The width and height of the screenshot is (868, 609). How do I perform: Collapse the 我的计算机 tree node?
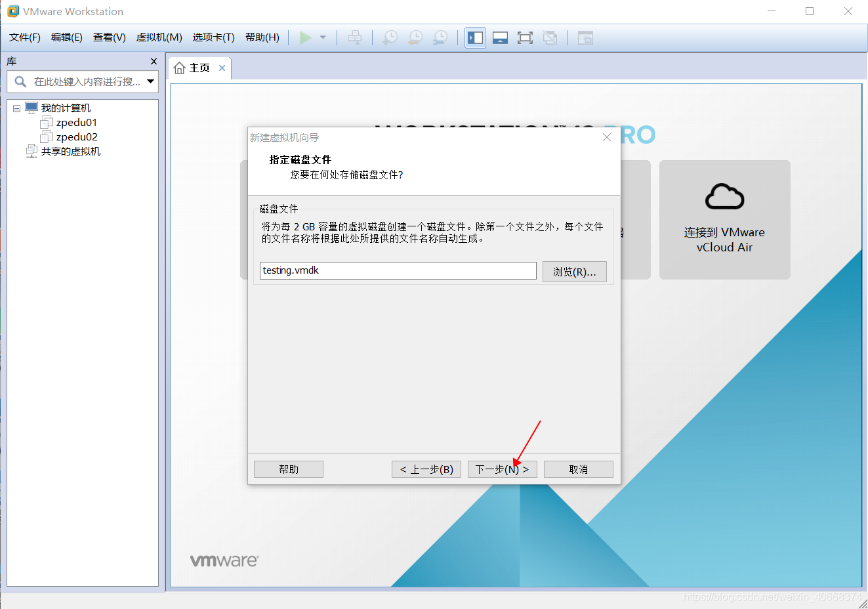tap(16, 108)
